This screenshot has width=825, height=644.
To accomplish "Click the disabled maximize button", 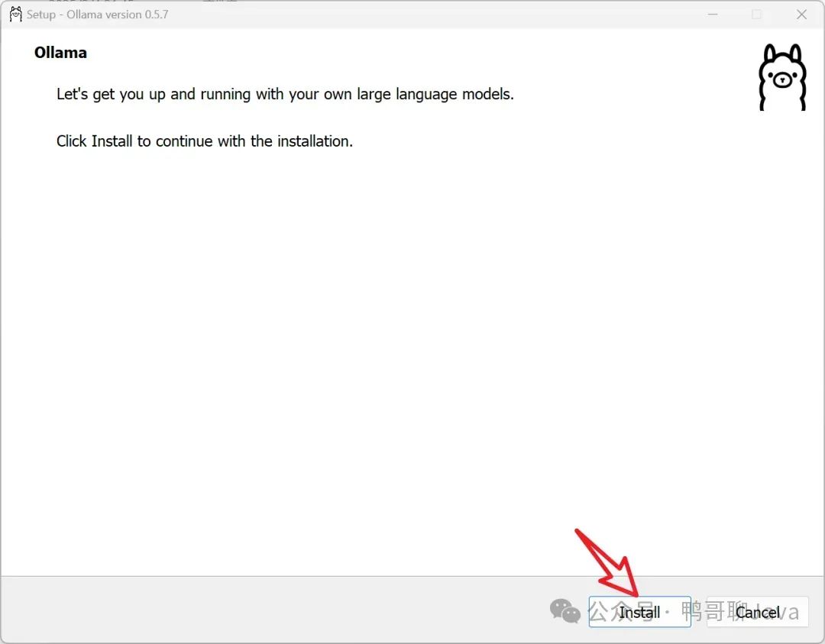I will coord(756,15).
